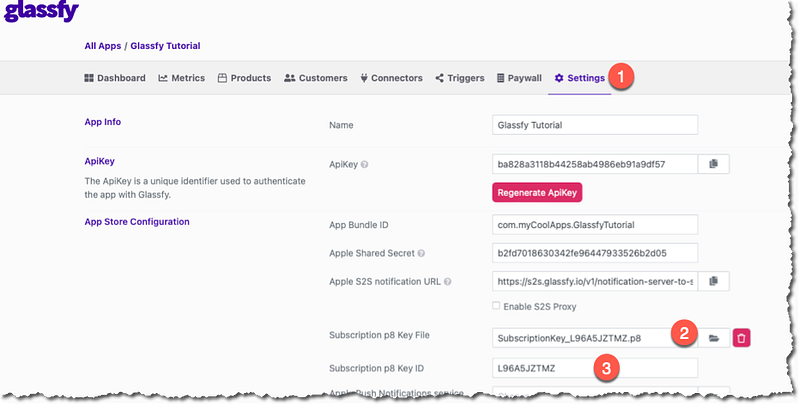
Task: Click the Apple Shared Secret field
Action: [x=595, y=253]
